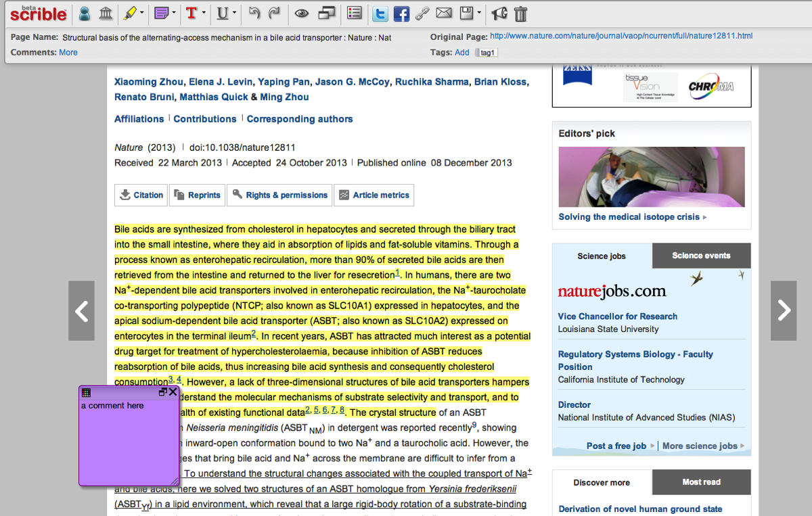
Task: Open author Elena J. Levin's link
Action: coord(221,82)
